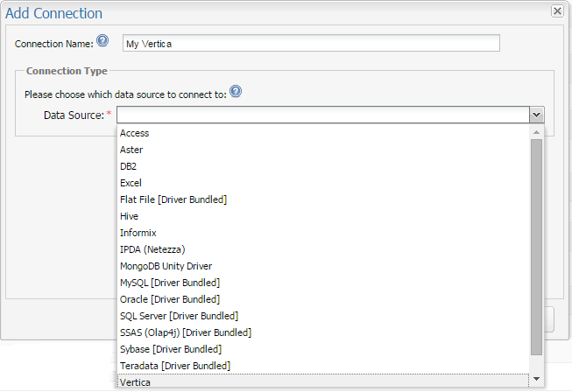
Task: Click help icon next to Connection Name
Action: (102, 41)
